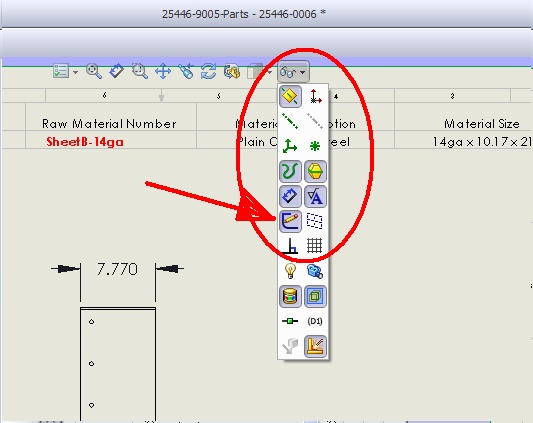Toggle View Sketches pencil button
This screenshot has width=533, height=423.
click(x=290, y=221)
